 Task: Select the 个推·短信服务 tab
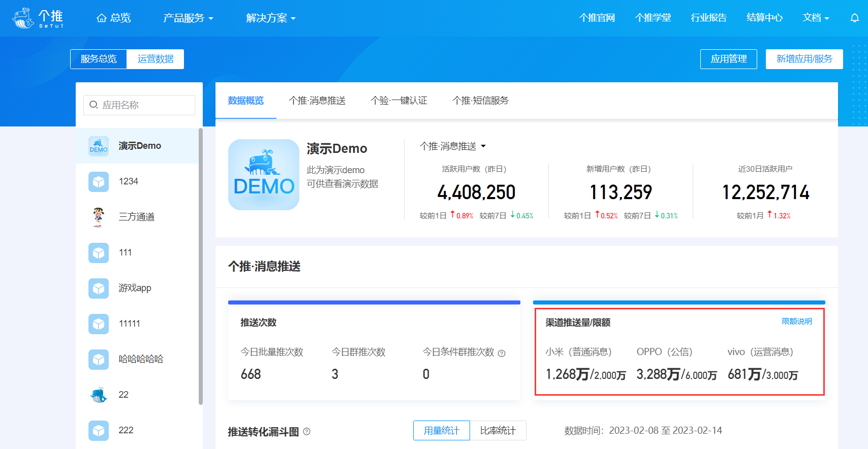pyautogui.click(x=481, y=101)
